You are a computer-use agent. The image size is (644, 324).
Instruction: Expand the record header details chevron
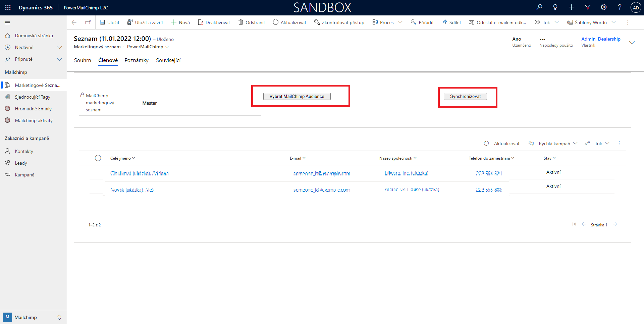point(632,43)
